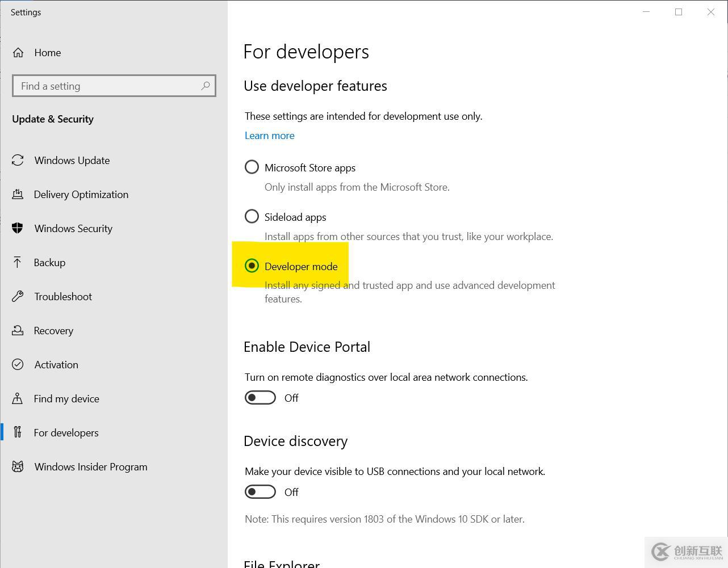Click the Windows Insider Program icon
Screen dimensions: 728x568
[x=18, y=466]
